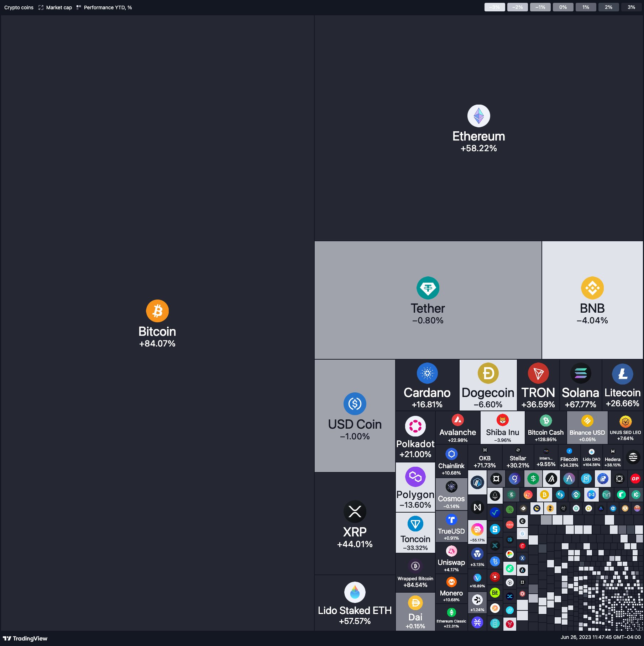Select the Wrapped Bitcoin +84.54% value

(415, 585)
